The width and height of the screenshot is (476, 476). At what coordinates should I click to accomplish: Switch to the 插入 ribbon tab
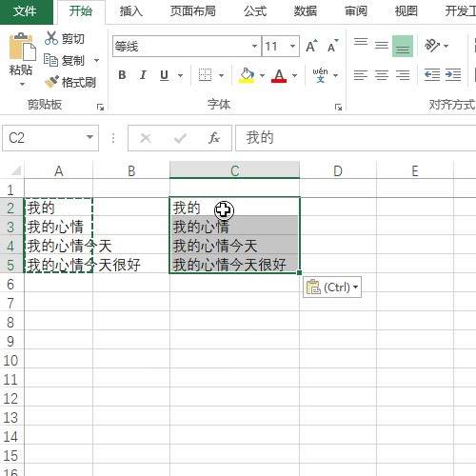[131, 11]
